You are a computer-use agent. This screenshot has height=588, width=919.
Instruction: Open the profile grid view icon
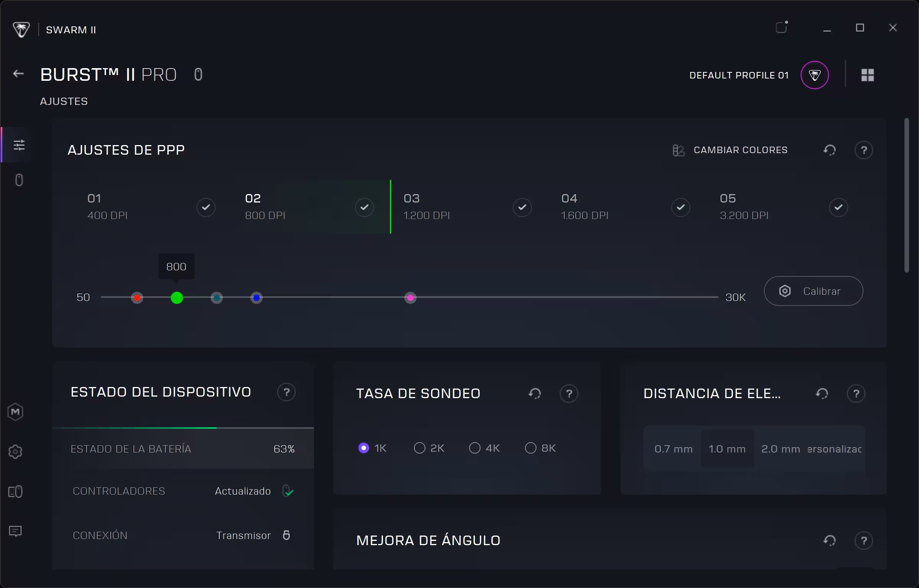click(867, 75)
